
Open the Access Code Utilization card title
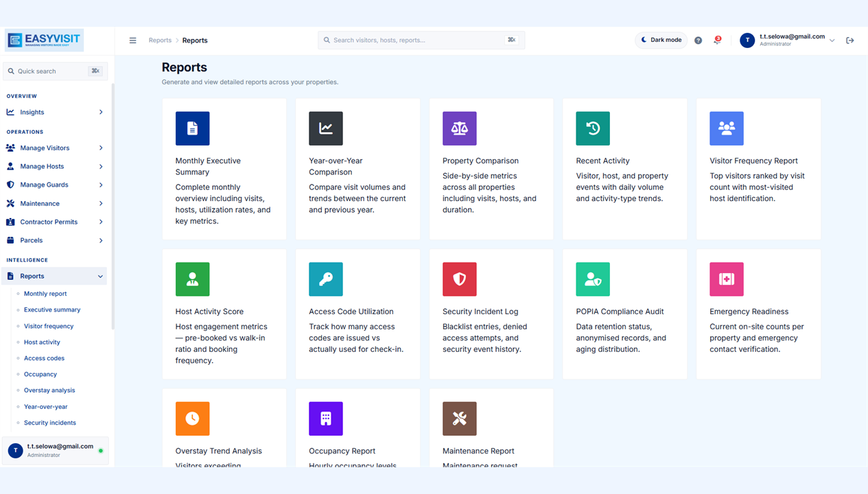coord(351,311)
